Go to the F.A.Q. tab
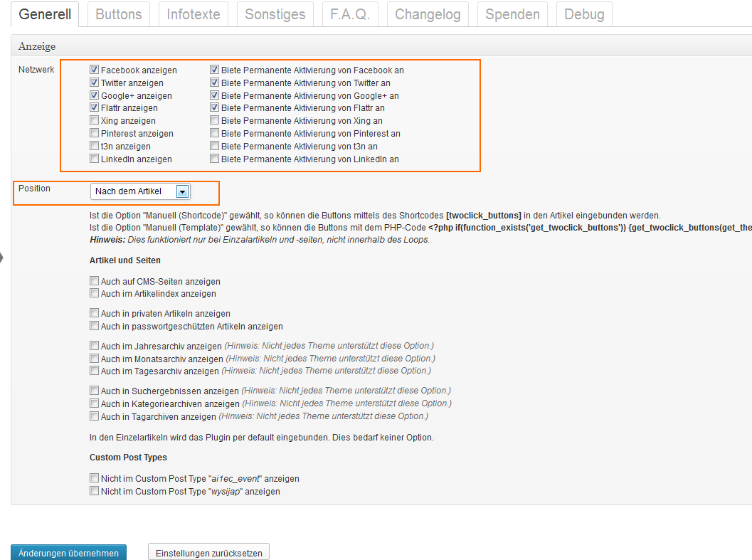Viewport: 752px width, 560px height. pyautogui.click(x=349, y=14)
